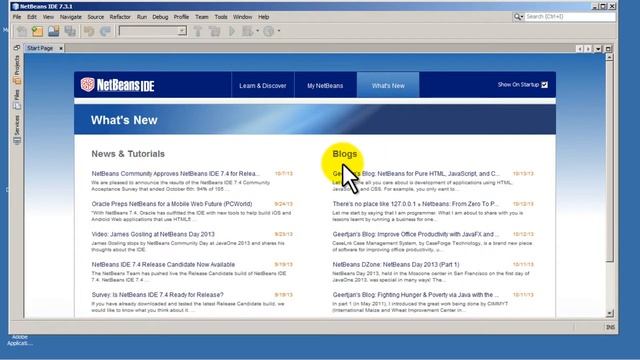
Task: Open the Debug menu
Action: point(160,17)
